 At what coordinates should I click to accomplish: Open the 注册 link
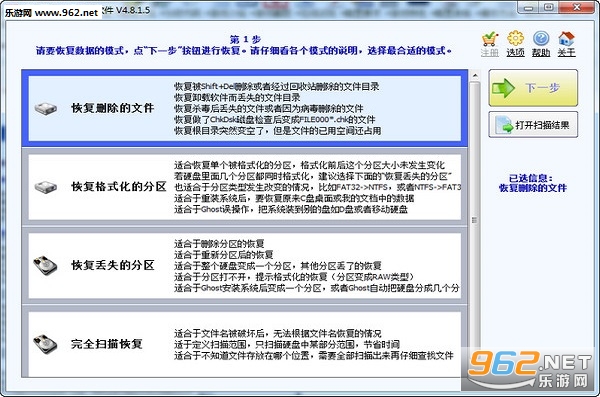490,52
